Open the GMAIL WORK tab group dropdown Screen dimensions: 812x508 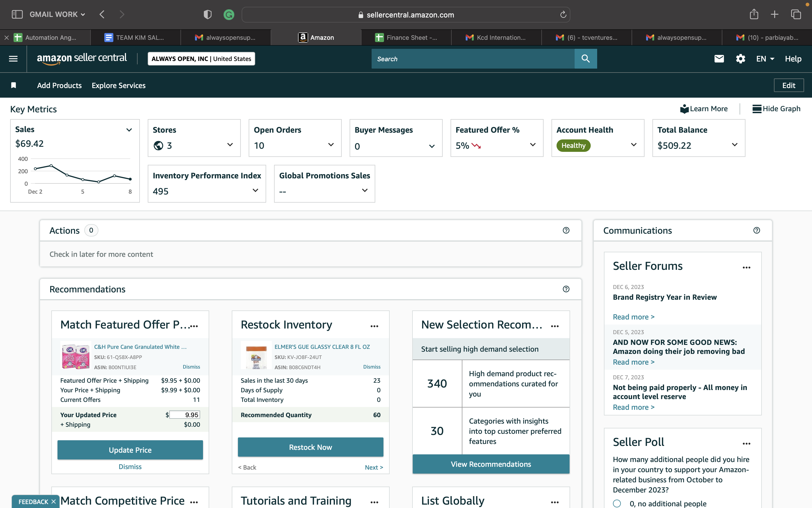click(58, 14)
